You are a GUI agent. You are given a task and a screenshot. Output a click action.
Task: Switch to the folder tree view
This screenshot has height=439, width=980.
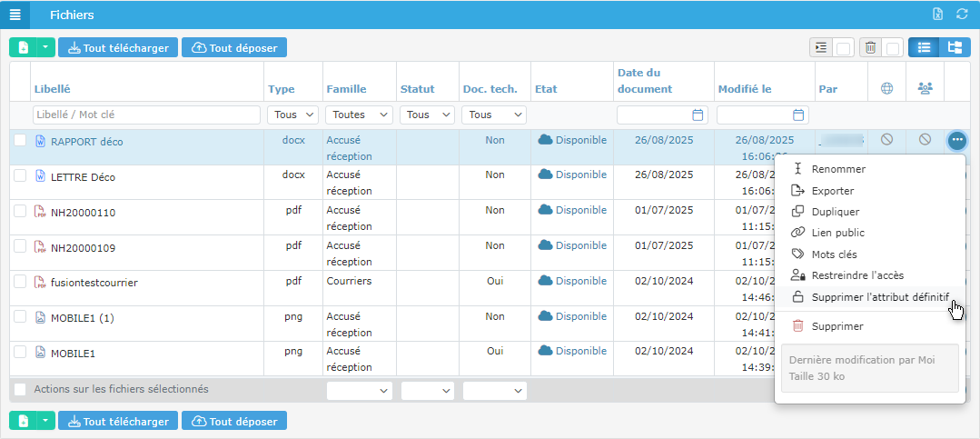coord(955,47)
